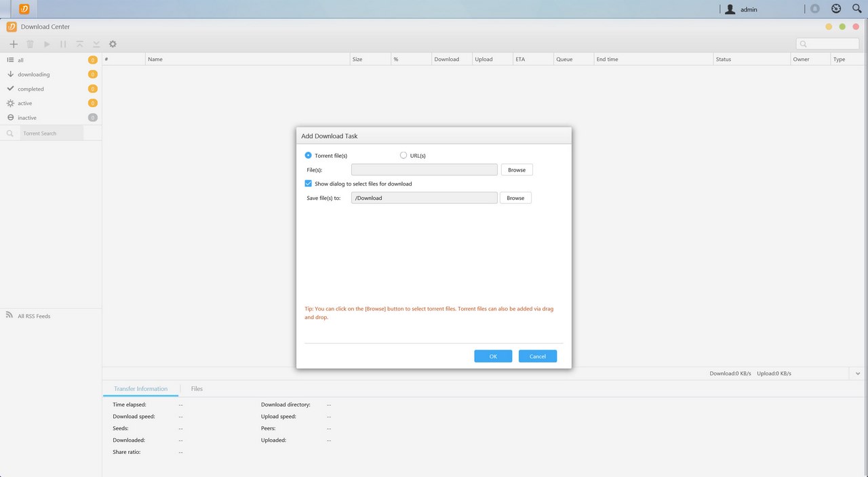This screenshot has width=868, height=477.
Task: Click the admin user silhouette icon
Action: pyautogui.click(x=730, y=9)
